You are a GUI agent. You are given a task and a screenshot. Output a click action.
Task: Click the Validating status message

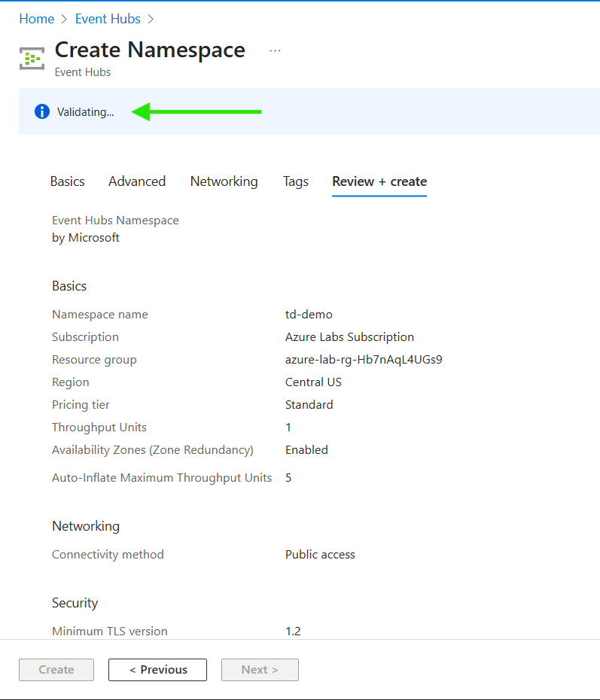click(85, 112)
